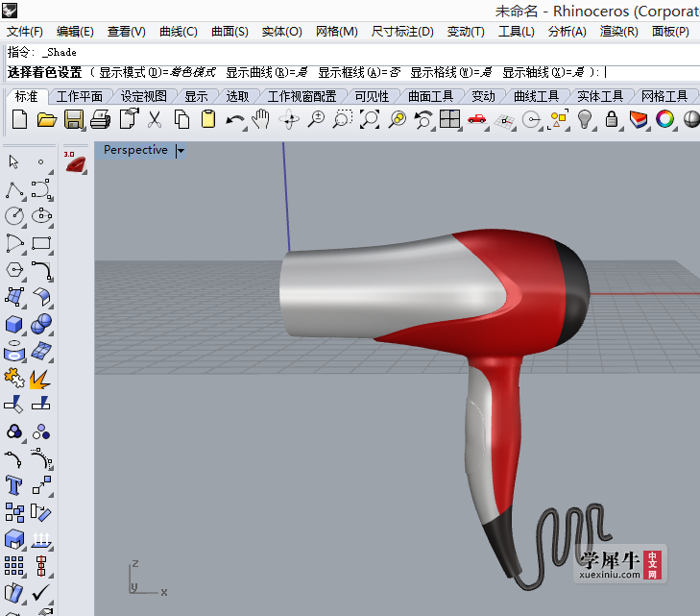Click the Zoom extents icon
Viewport: 700px width, 616px height.
pyautogui.click(x=370, y=120)
